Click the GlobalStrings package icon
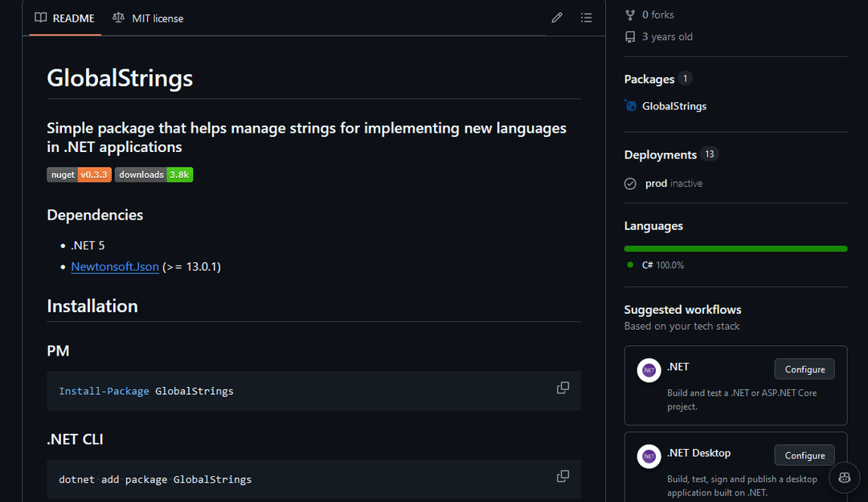This screenshot has width=868, height=502. tap(630, 105)
